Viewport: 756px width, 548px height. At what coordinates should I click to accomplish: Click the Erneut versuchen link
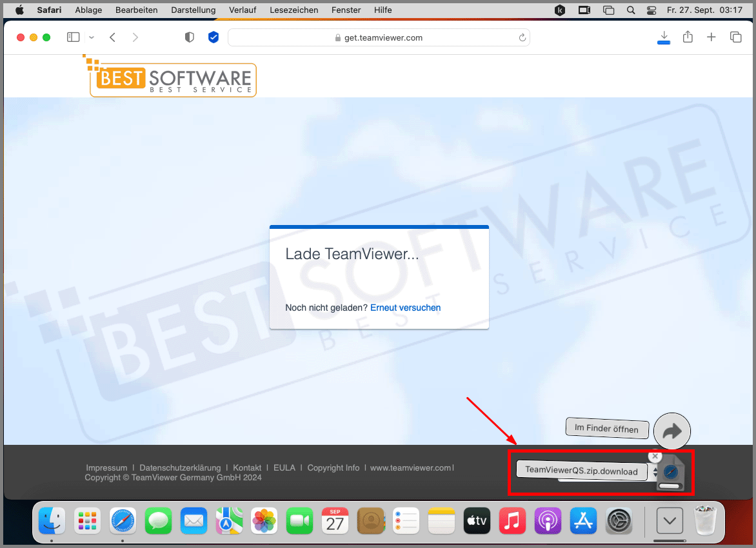pos(405,308)
